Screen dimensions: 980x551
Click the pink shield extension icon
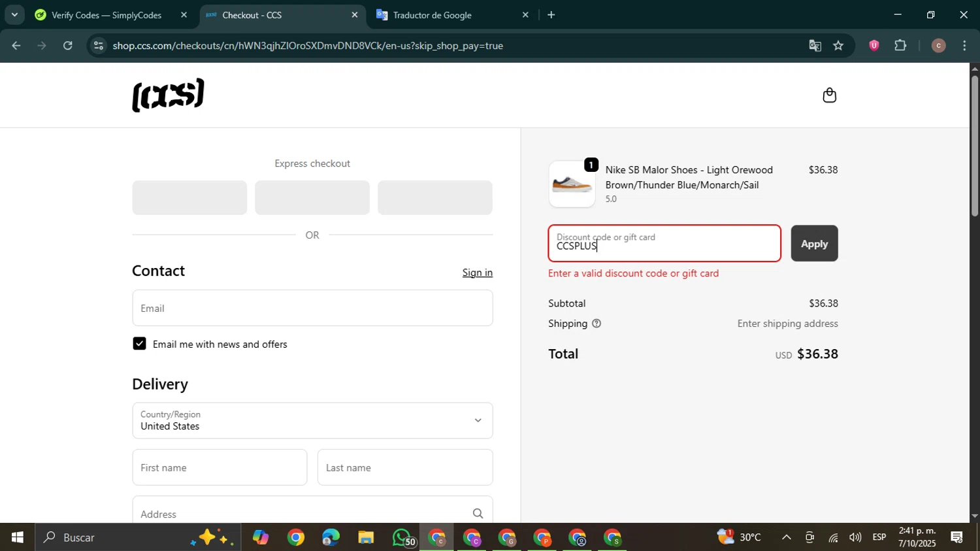[874, 46]
